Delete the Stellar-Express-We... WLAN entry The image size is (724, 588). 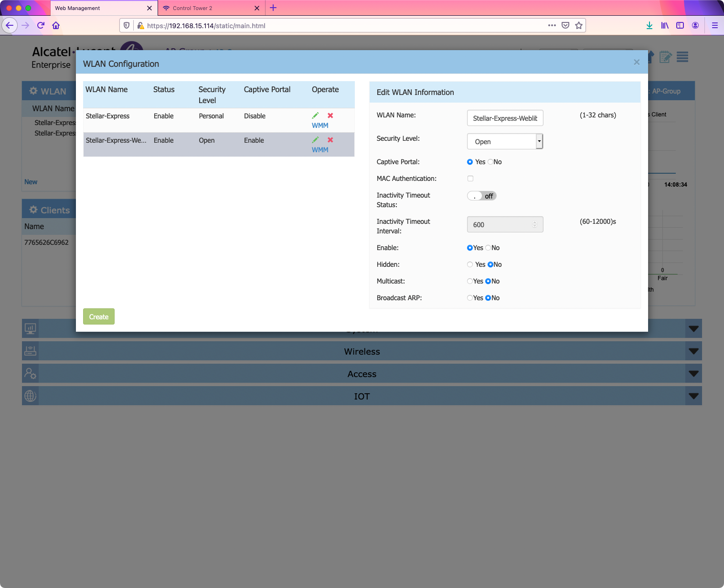pyautogui.click(x=330, y=140)
